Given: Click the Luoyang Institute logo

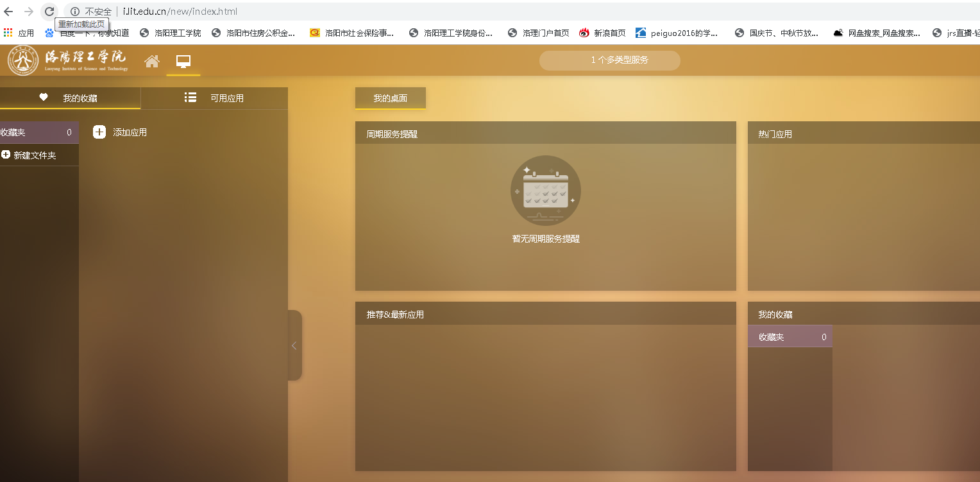Looking at the screenshot, I should [x=68, y=61].
